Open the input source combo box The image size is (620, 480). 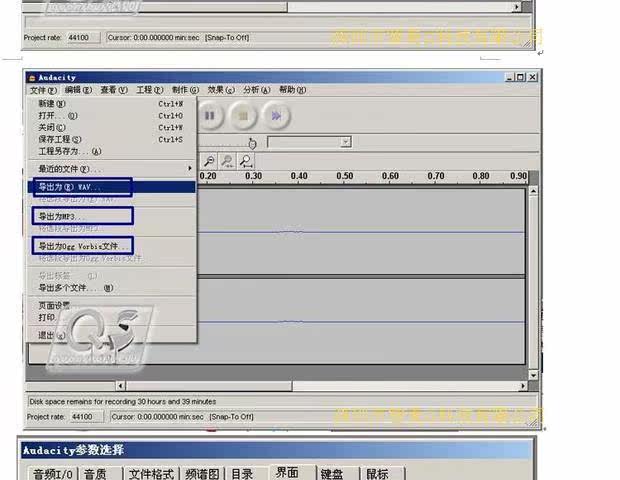pyautogui.click(x=309, y=142)
